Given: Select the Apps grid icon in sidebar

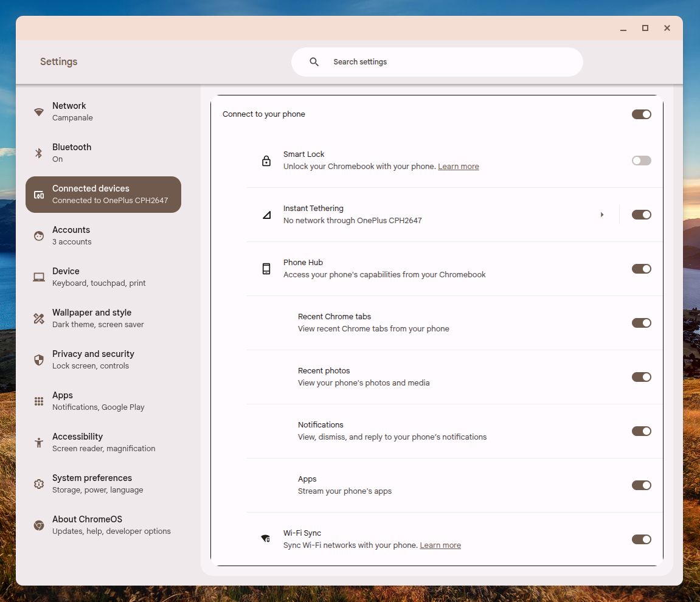Looking at the screenshot, I should click(38, 401).
